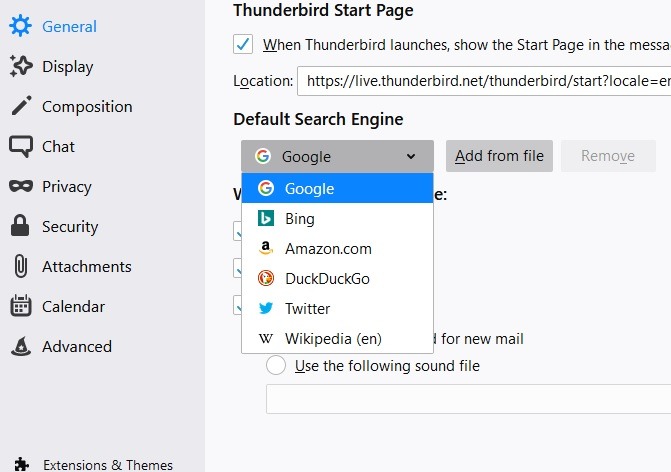Click the Security padlock icon

point(20,226)
